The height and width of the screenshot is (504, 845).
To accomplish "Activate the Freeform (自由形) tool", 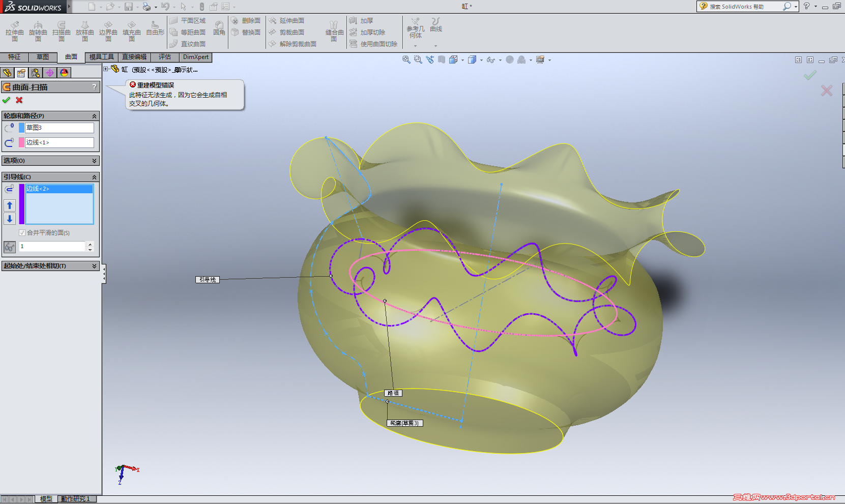I will [155, 28].
